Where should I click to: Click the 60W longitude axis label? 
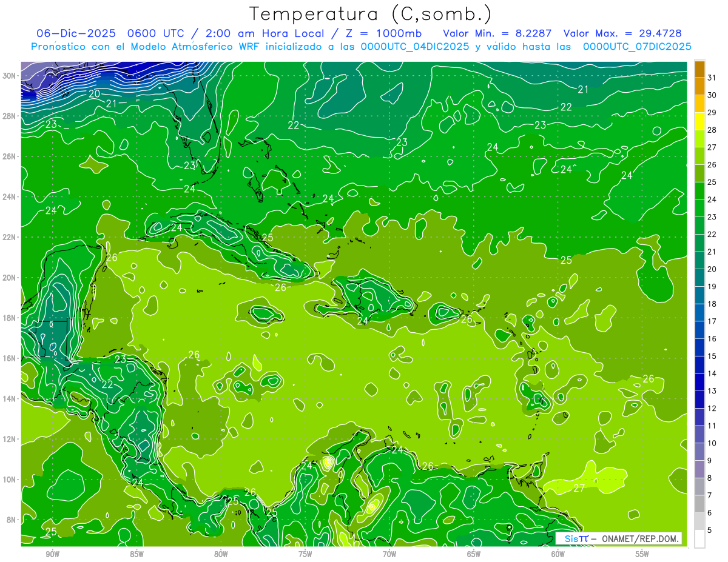tap(558, 554)
